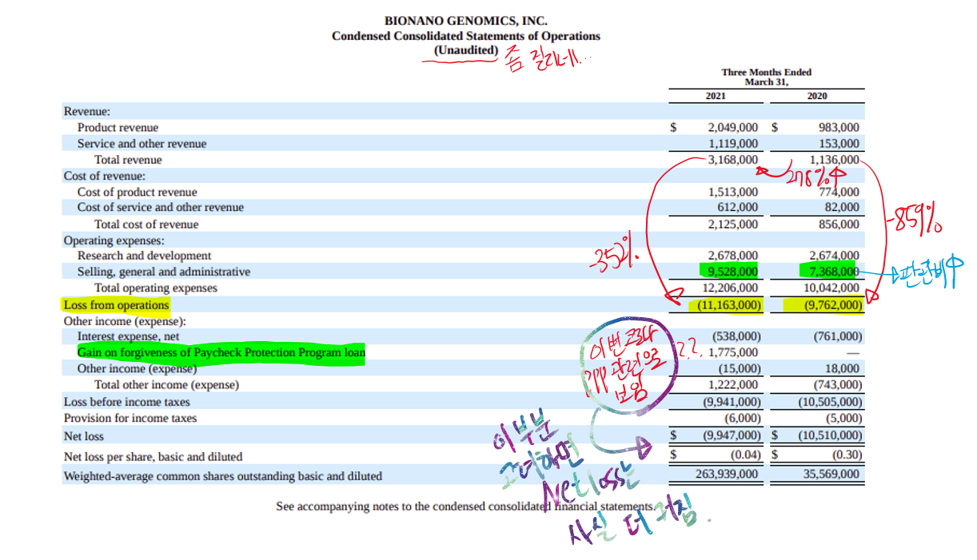Click 'Research and development' row label
The image size is (977, 560).
click(144, 256)
